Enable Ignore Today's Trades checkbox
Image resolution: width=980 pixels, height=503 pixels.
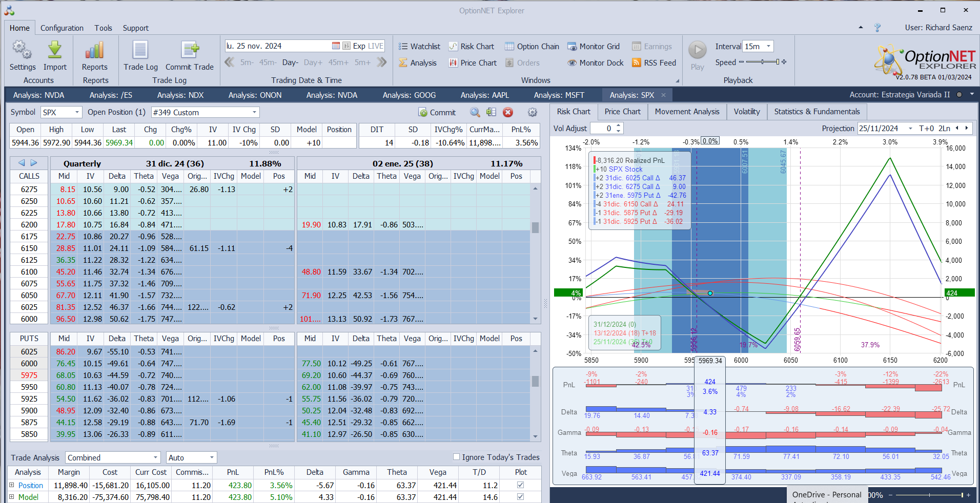pos(456,457)
